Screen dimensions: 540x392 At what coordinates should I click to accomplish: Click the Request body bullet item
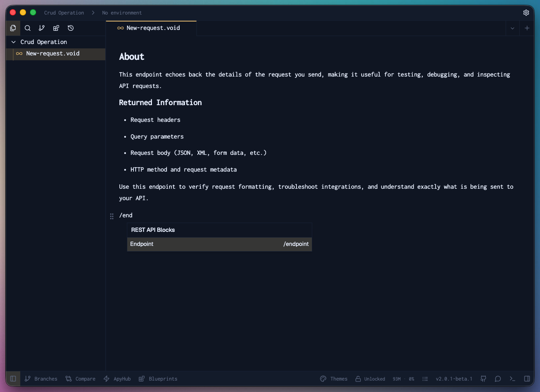[x=199, y=153]
